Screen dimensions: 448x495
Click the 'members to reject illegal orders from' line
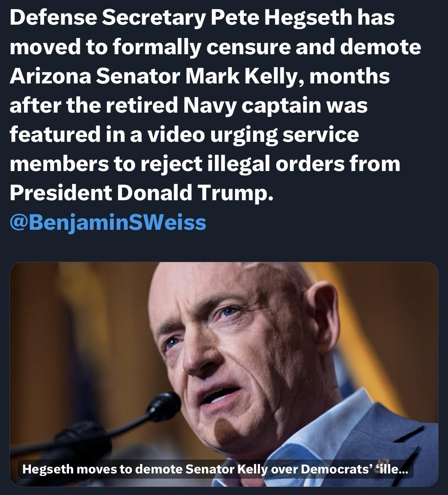205,164
